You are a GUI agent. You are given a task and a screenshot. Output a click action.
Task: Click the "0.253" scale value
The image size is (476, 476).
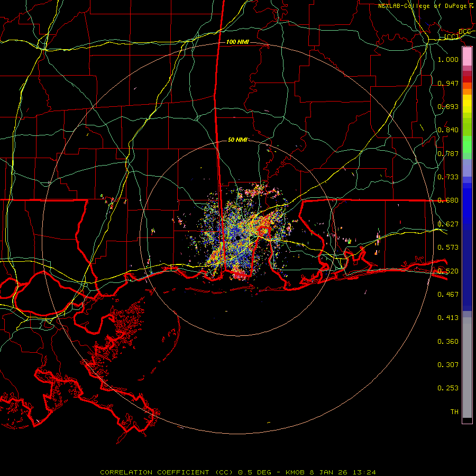click(448, 388)
